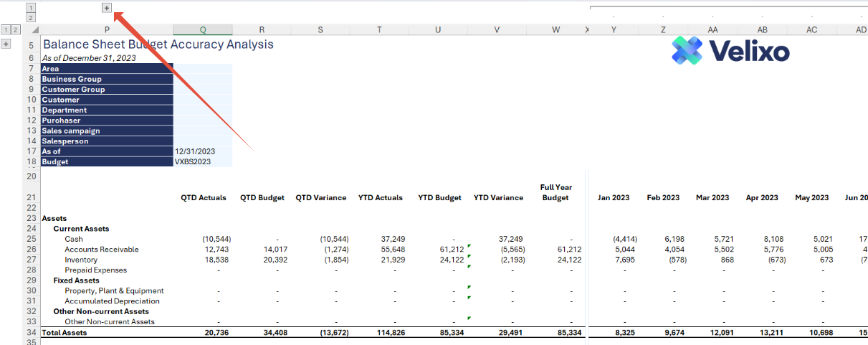Select the 'Total Assets' row label
Image resolution: width=868 pixels, height=345 pixels.
(x=65, y=333)
